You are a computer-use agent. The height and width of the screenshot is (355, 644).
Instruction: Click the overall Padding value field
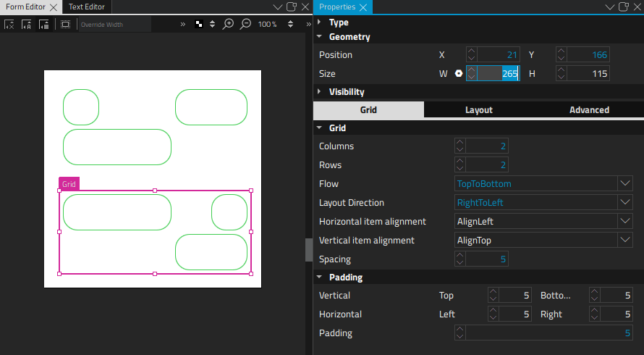(549, 333)
